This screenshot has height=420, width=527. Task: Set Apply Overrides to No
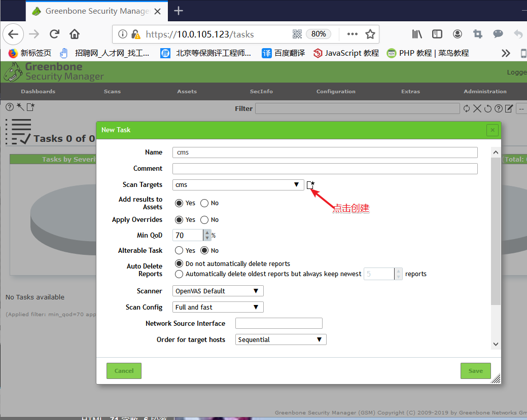[204, 219]
